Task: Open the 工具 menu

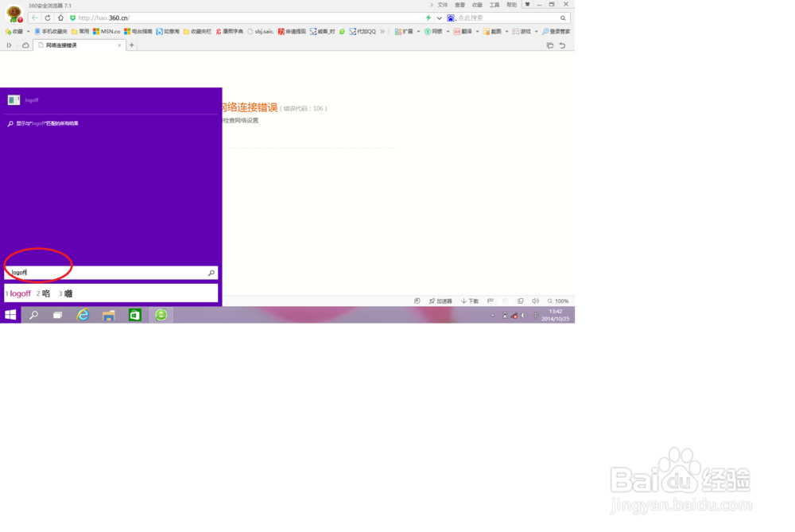Action: (494, 5)
